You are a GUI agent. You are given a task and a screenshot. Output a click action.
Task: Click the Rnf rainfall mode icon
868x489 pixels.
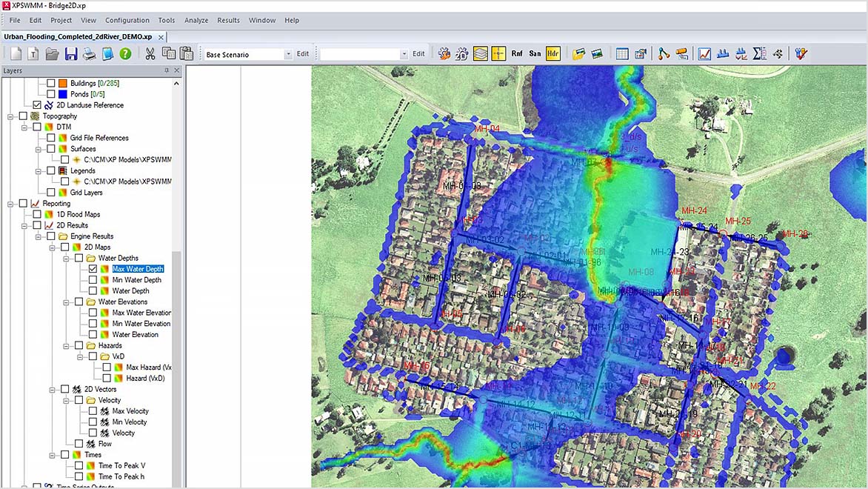coord(517,53)
